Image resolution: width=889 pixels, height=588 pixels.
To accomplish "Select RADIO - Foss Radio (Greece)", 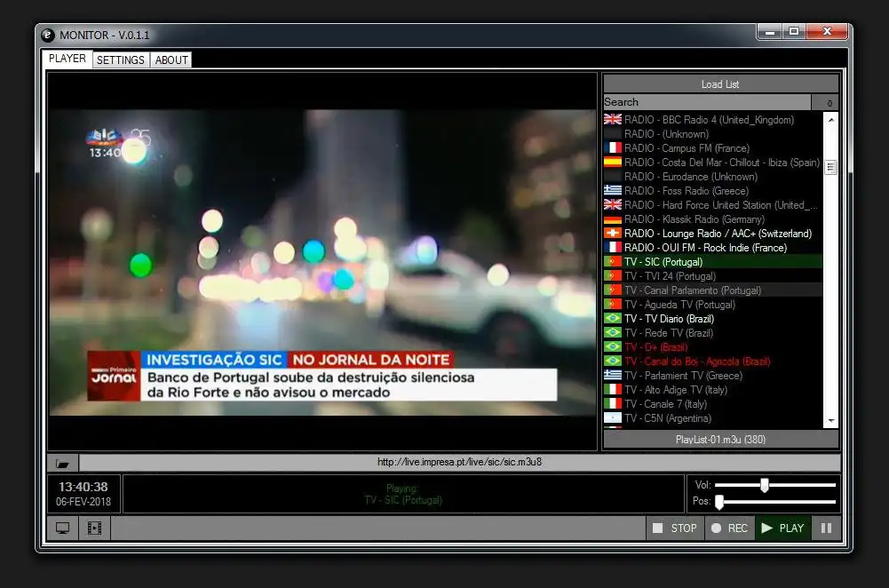I will (713, 190).
